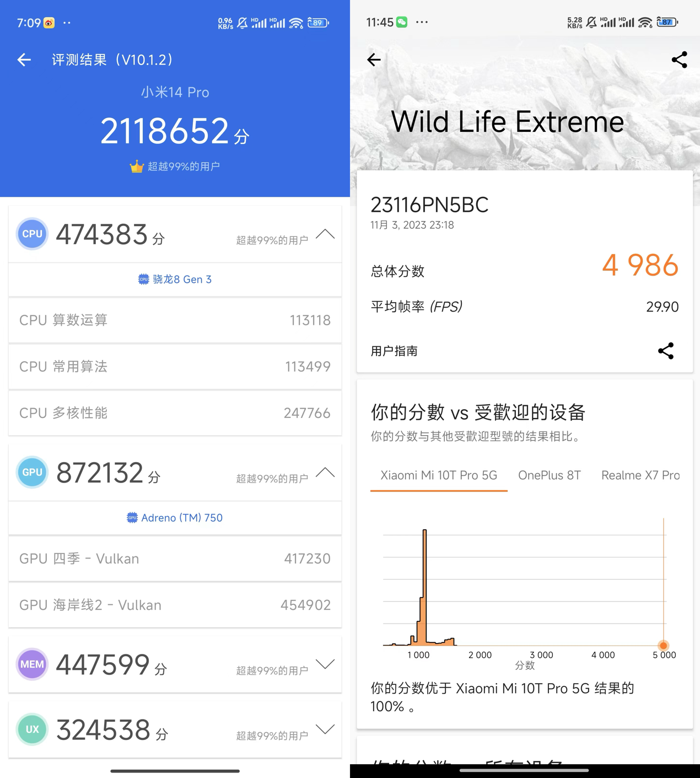Expand the MEM score section
This screenshot has height=778, width=700.
325,664
